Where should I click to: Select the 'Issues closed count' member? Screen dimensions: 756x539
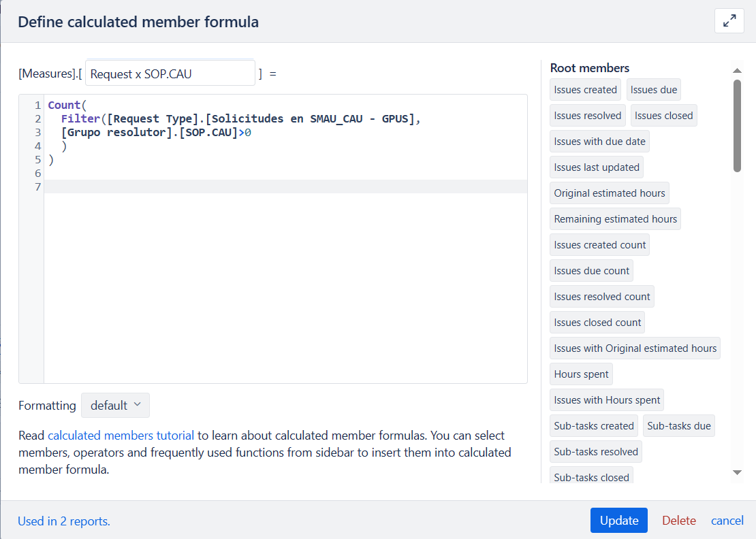pos(597,322)
